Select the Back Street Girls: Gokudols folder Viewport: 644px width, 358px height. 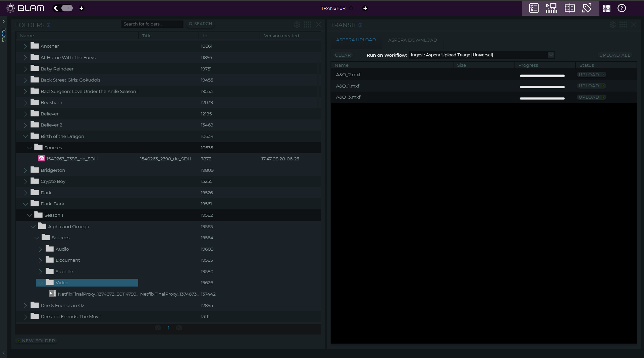pos(70,80)
